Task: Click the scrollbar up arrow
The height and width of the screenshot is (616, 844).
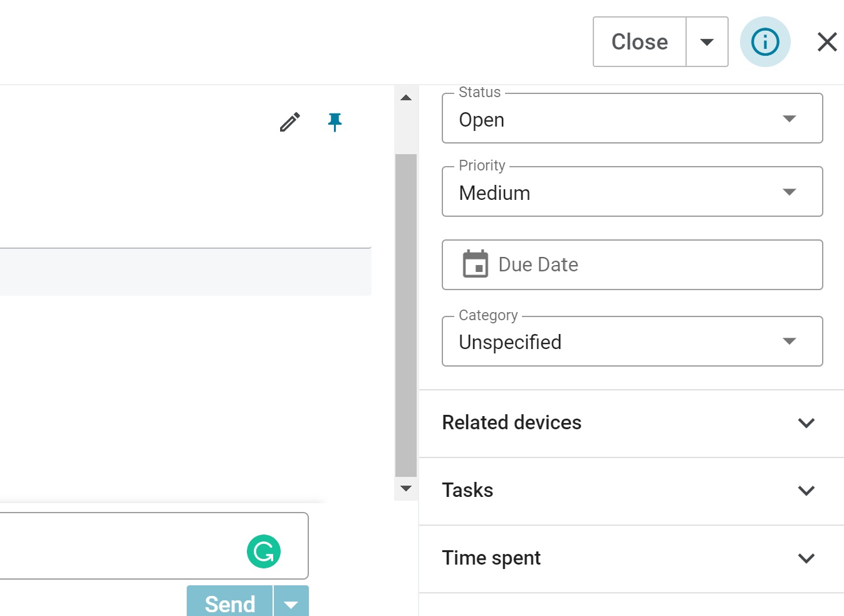Action: (406, 98)
